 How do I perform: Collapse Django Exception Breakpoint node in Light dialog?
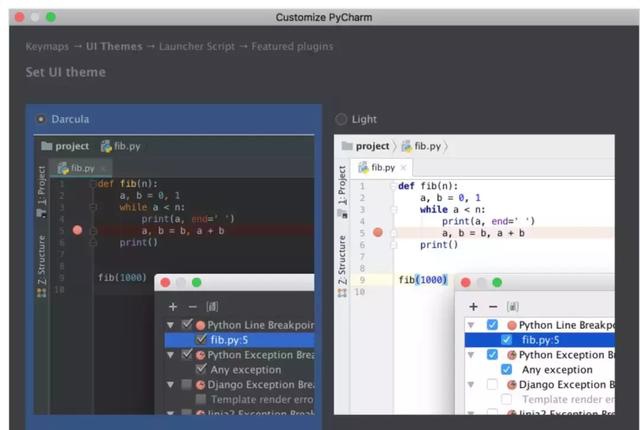[471, 385]
